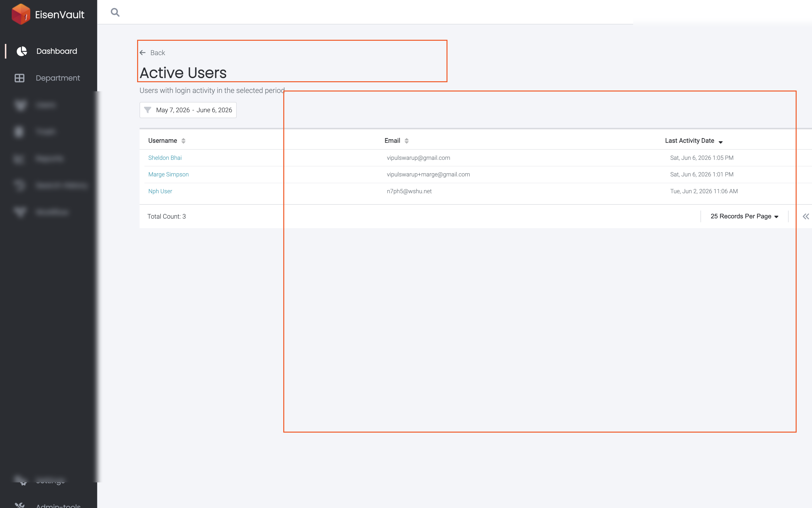Open Sheldon Bhai user link
812x508 pixels.
click(165, 158)
